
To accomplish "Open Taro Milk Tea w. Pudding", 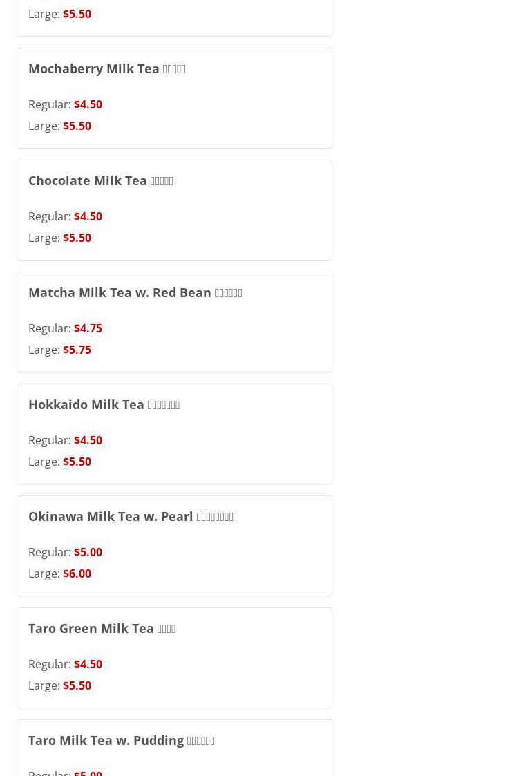I will coord(121,741).
